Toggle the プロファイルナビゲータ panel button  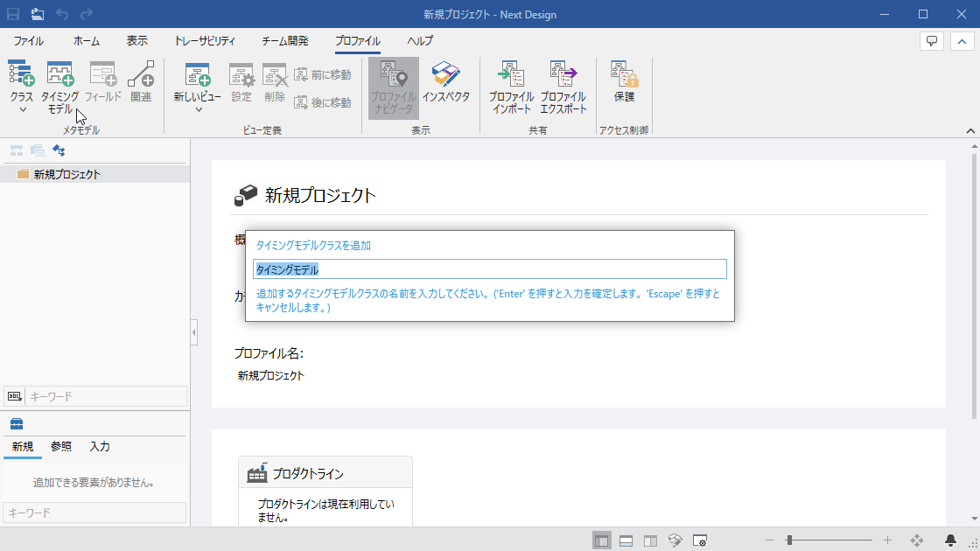tap(393, 87)
